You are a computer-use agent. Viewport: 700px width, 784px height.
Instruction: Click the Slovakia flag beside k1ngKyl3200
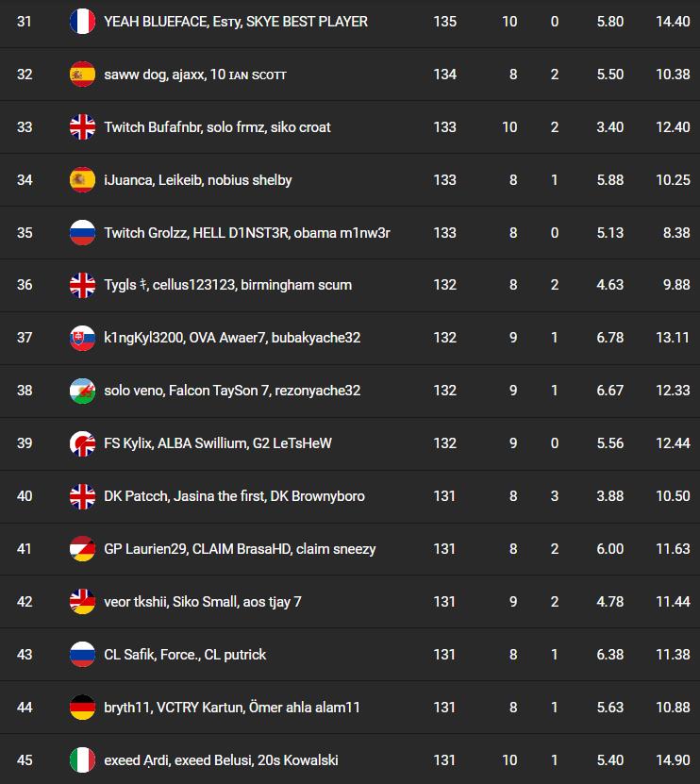click(x=83, y=338)
